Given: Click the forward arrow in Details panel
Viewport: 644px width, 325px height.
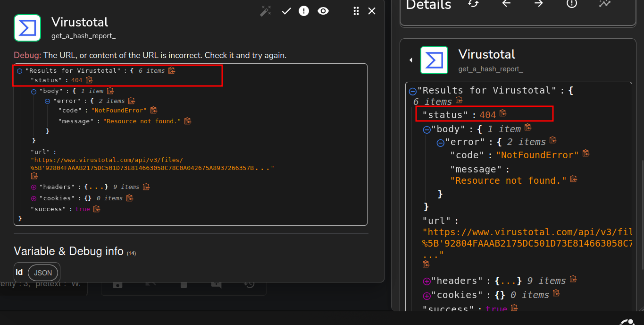Looking at the screenshot, I should (539, 4).
